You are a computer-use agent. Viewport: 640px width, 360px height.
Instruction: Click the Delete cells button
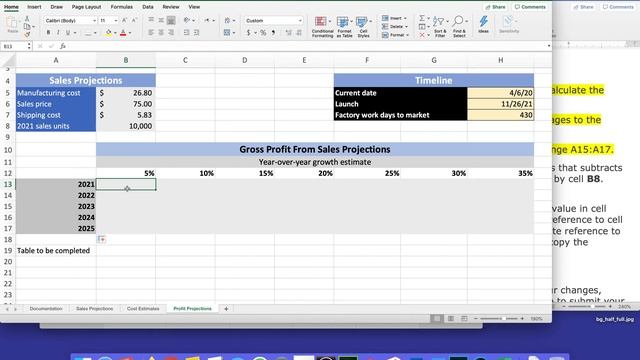[x=394, y=27]
